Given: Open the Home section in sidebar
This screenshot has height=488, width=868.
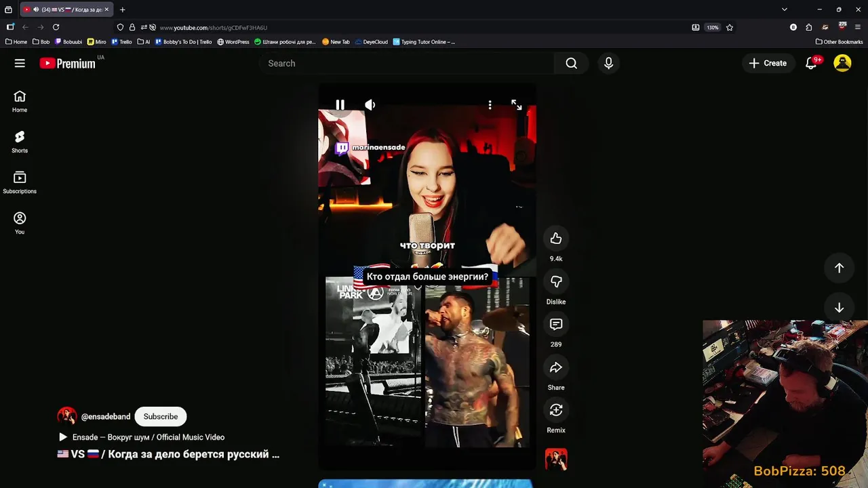Looking at the screenshot, I should click(20, 102).
